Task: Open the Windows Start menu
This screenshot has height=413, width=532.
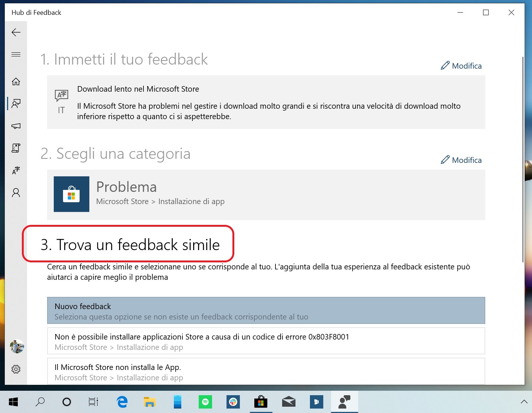Action: 13,402
